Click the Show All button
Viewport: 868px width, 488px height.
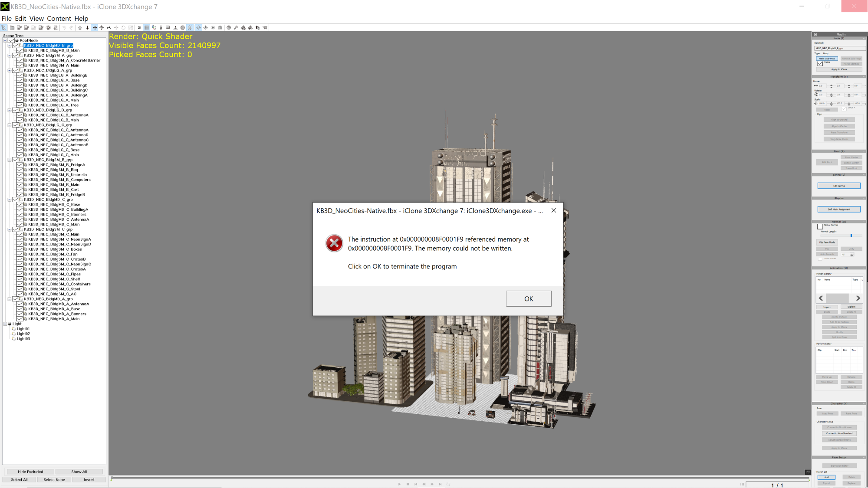(x=79, y=472)
